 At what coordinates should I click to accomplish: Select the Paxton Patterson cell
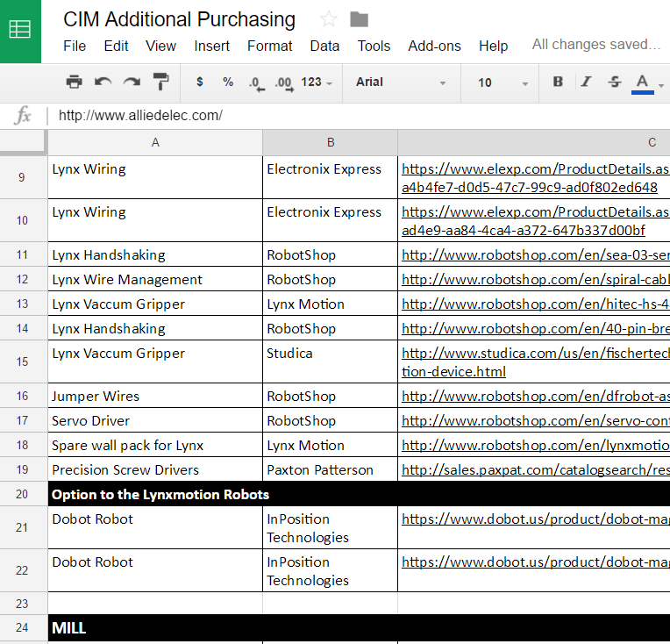click(x=330, y=469)
